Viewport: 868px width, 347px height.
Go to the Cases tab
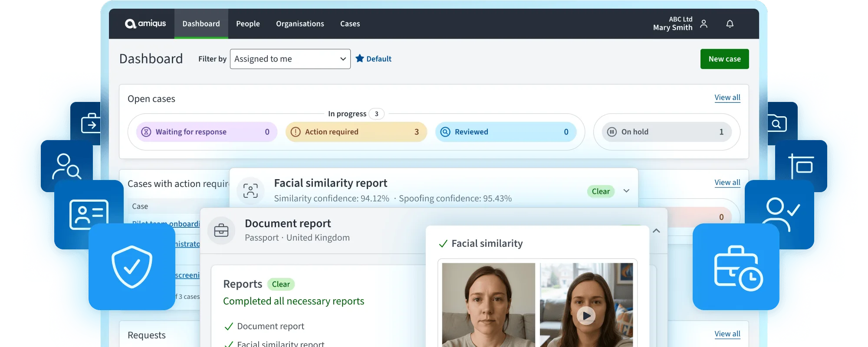[350, 24]
